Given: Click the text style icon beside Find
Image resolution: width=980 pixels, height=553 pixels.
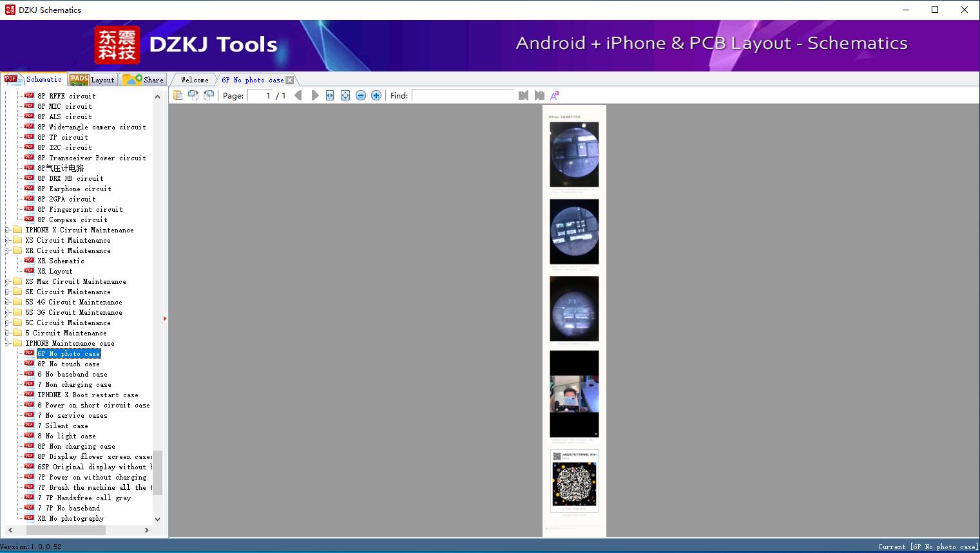Looking at the screenshot, I should [x=554, y=95].
